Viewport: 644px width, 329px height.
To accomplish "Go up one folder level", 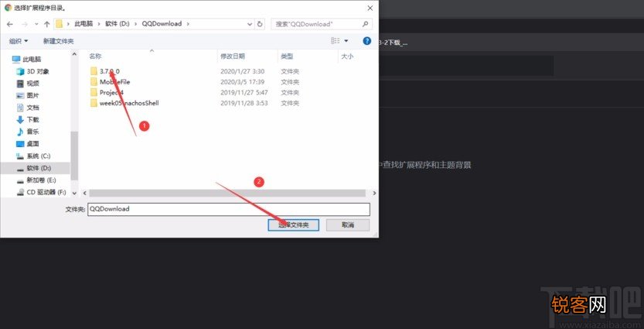I will [x=46, y=24].
